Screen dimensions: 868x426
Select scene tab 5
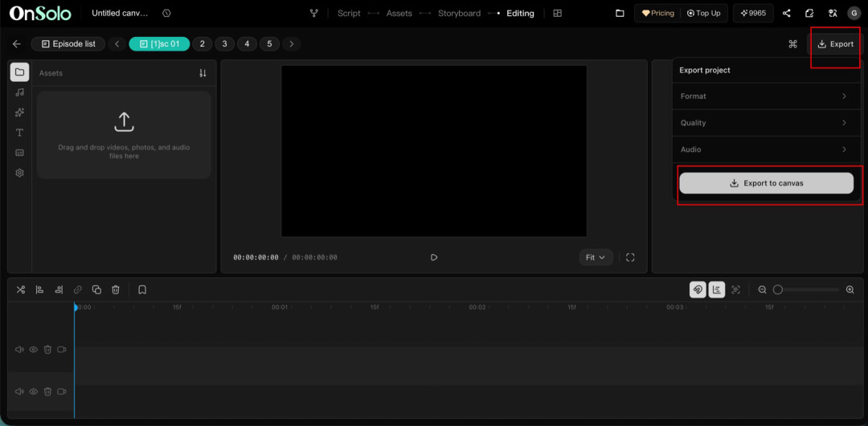(269, 43)
